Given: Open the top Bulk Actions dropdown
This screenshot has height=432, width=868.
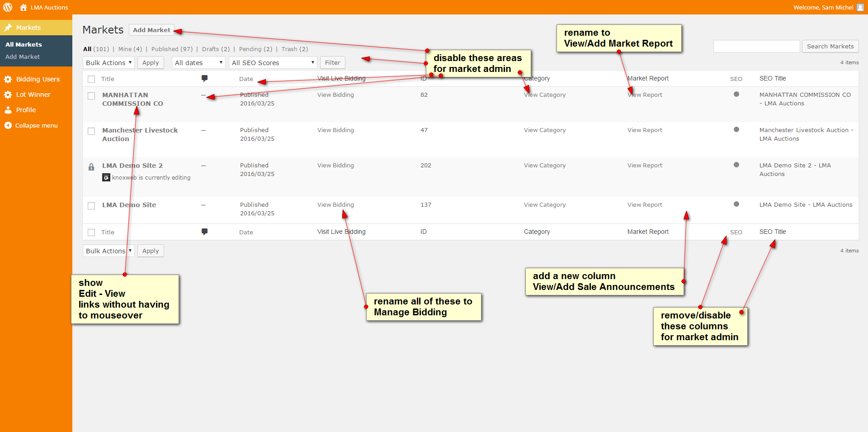Looking at the screenshot, I should click(108, 62).
